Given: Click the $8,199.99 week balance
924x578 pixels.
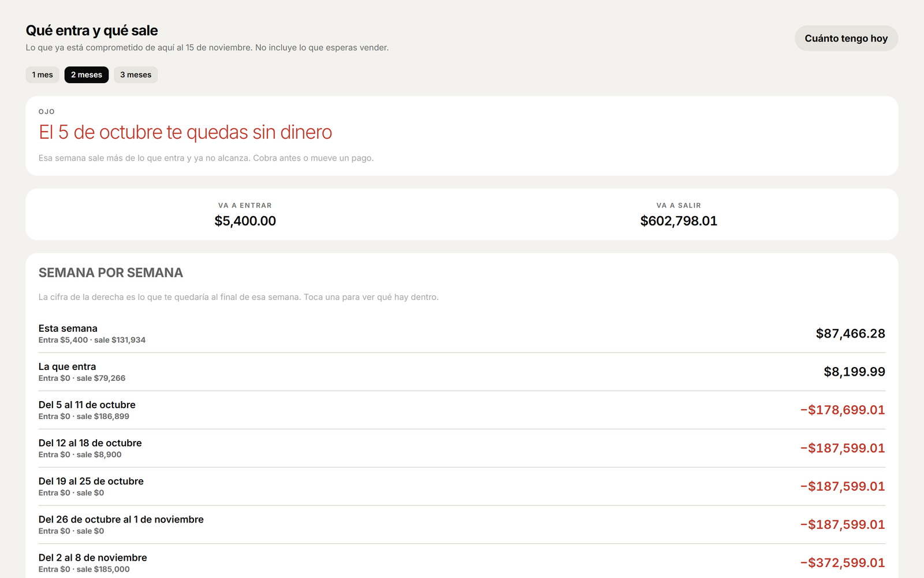Looking at the screenshot, I should (x=854, y=372).
